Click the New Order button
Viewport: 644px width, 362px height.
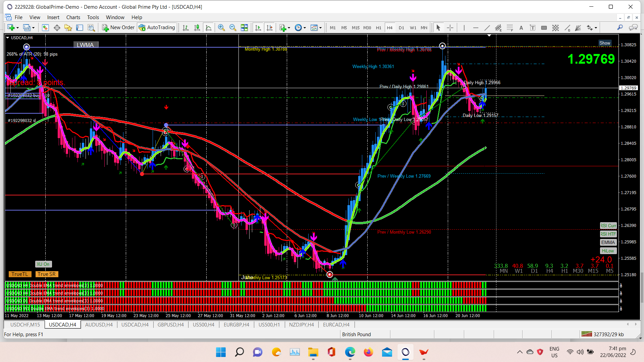click(118, 28)
